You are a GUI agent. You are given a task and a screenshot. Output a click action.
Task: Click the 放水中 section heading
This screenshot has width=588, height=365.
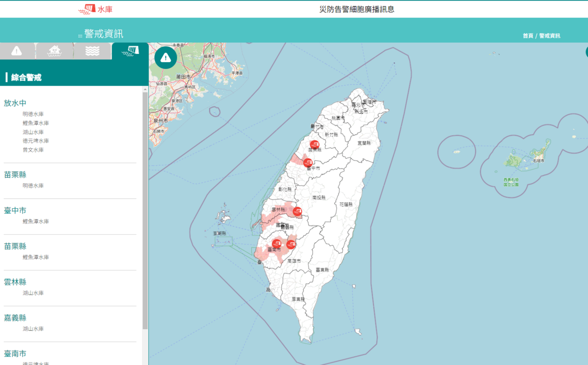click(15, 103)
